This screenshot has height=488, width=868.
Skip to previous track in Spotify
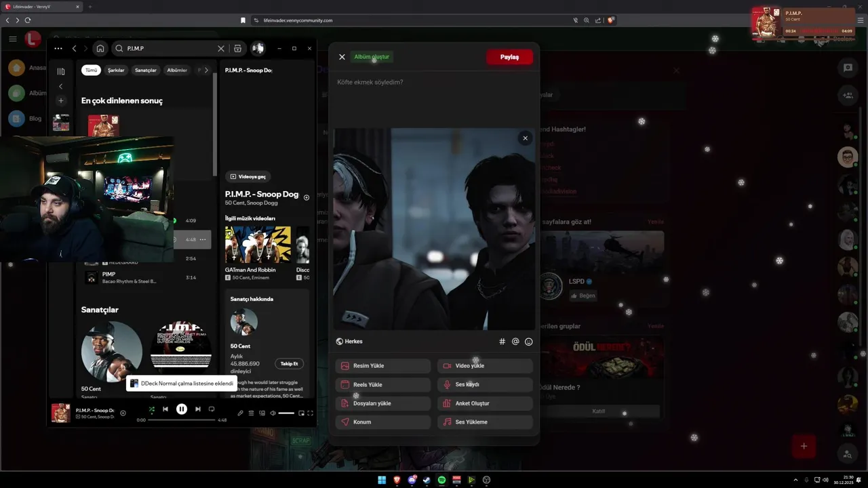165,409
